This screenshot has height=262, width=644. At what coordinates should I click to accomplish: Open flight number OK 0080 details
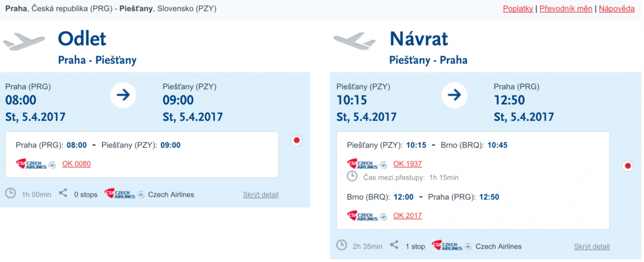[76, 164]
